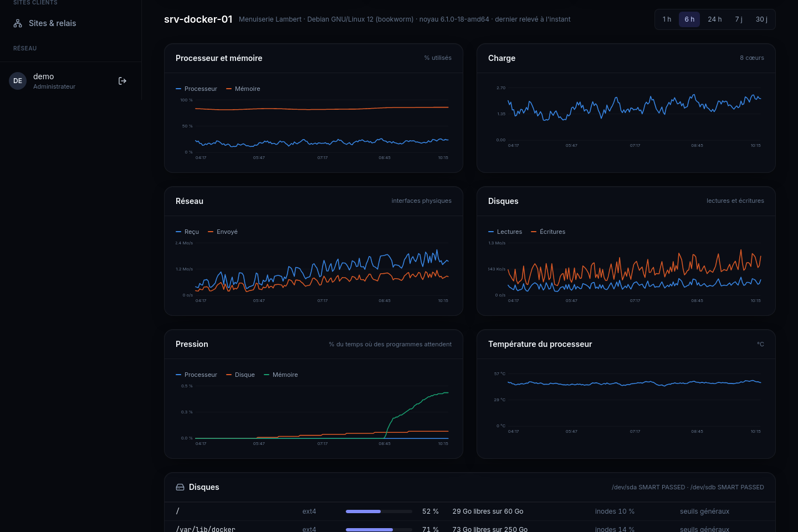Toggle Processeur series in CPU chart legend
The width and height of the screenshot is (798, 532).
(x=196, y=89)
